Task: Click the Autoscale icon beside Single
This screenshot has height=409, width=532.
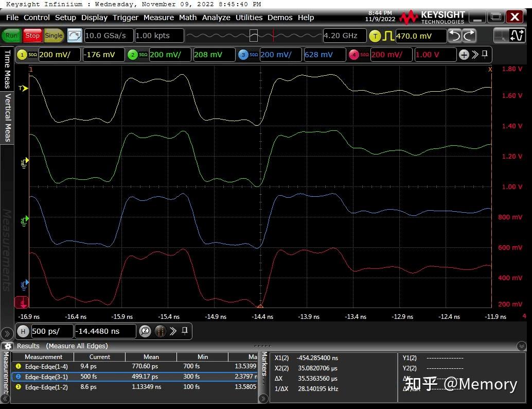Action: tap(75, 36)
